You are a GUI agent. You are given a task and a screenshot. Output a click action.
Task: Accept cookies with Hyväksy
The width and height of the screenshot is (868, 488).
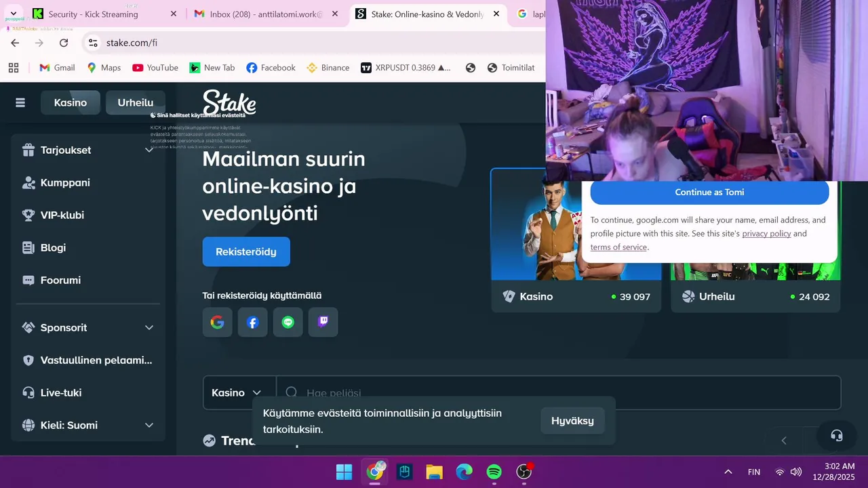pos(572,421)
